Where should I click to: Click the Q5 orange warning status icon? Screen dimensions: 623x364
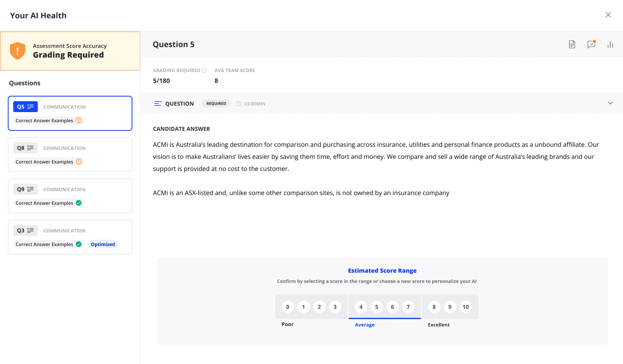79,120
